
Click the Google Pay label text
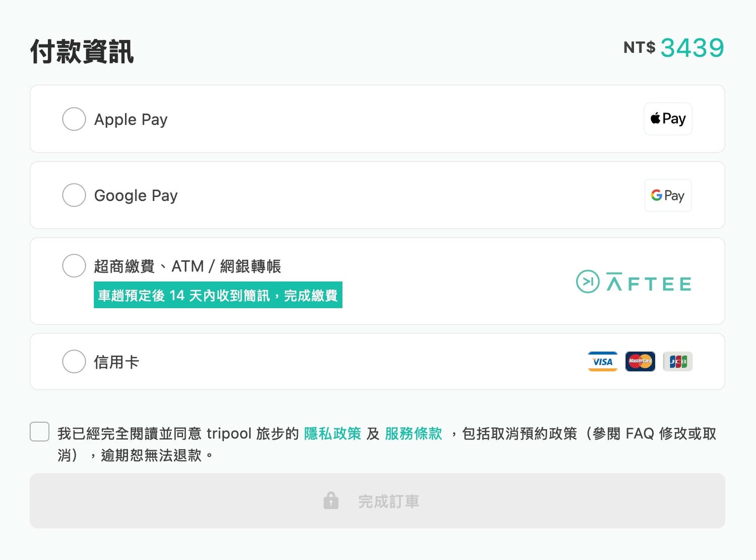(x=136, y=196)
